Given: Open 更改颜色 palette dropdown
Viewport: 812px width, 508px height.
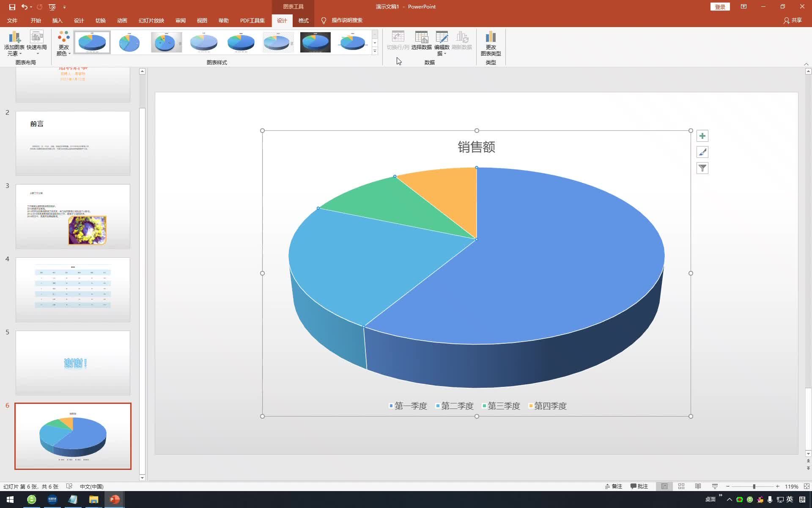Looking at the screenshot, I should [x=64, y=43].
